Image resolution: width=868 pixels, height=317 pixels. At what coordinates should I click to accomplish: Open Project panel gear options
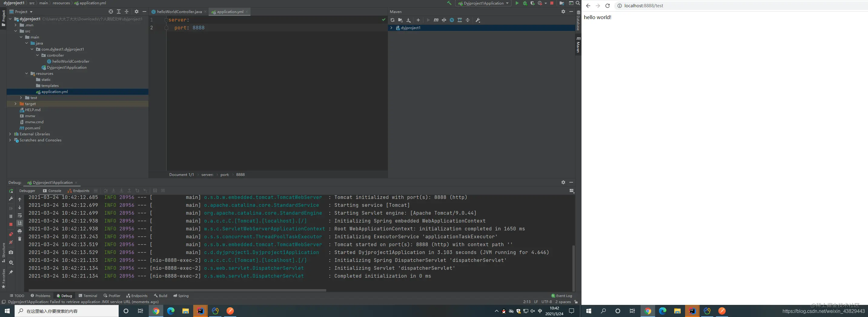(137, 12)
